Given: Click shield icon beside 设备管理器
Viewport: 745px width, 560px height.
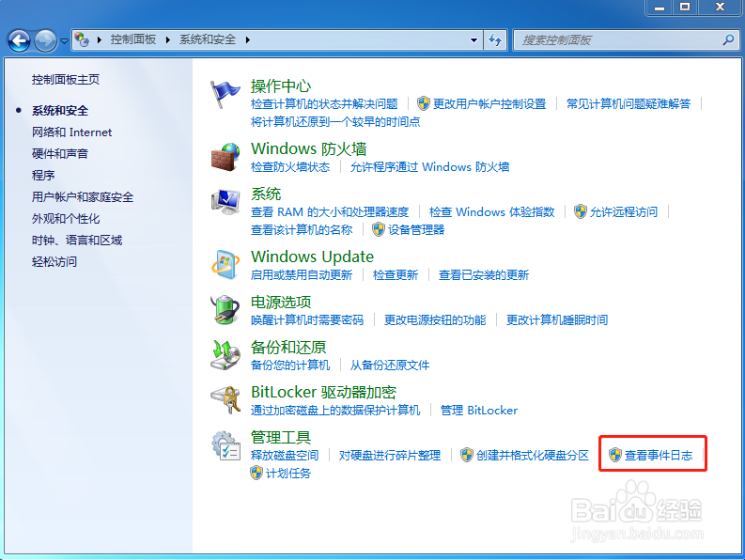Looking at the screenshot, I should [x=379, y=229].
